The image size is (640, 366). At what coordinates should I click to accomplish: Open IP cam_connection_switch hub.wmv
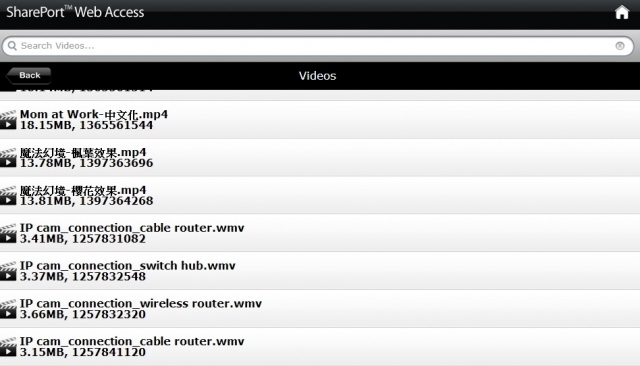[128, 266]
